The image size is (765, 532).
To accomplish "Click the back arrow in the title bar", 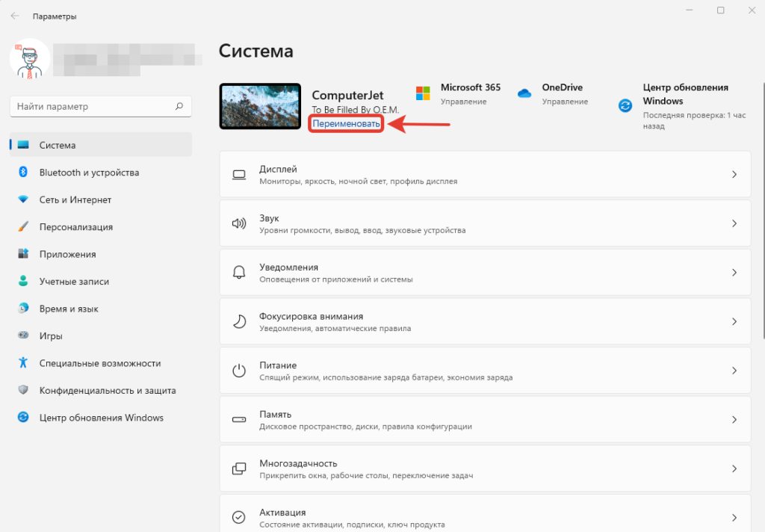I will click(x=15, y=15).
